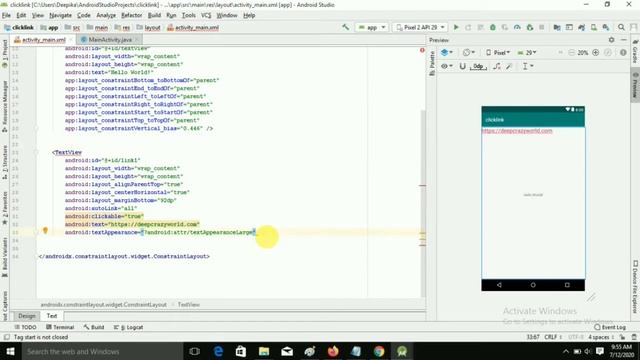640x360 pixels.
Task: Open Design Surface layers dropdown
Action: coord(447,53)
